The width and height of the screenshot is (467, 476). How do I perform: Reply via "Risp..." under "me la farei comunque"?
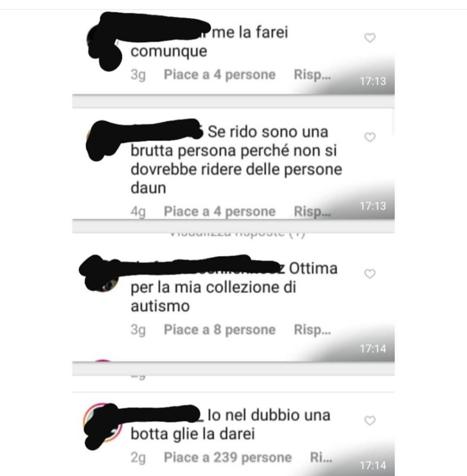pos(312,74)
